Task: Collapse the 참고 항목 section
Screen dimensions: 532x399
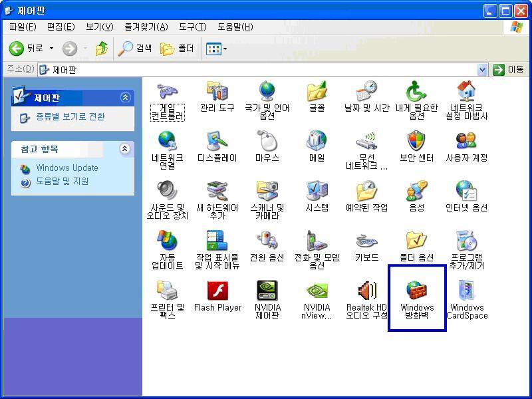Action: 125,148
